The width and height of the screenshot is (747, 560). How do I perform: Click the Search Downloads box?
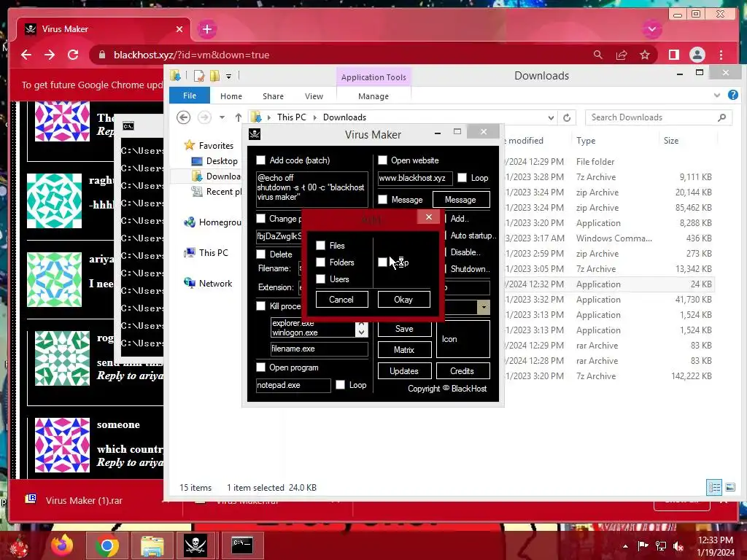pyautogui.click(x=658, y=117)
